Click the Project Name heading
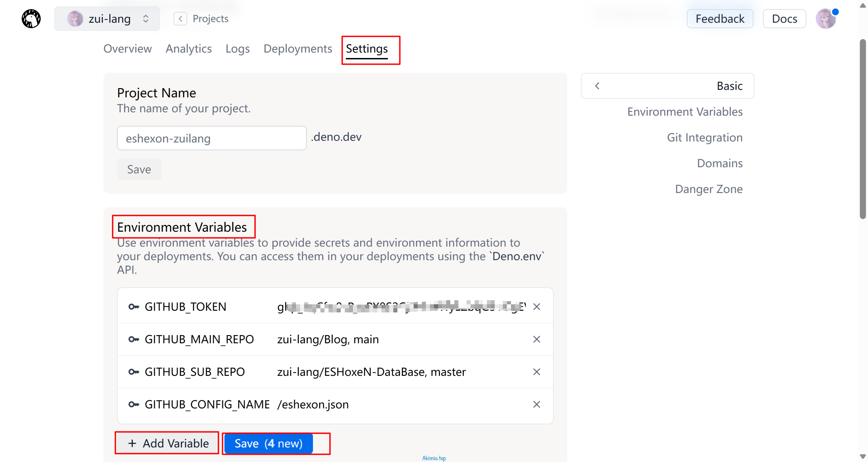This screenshot has width=868, height=462. pyautogui.click(x=157, y=93)
